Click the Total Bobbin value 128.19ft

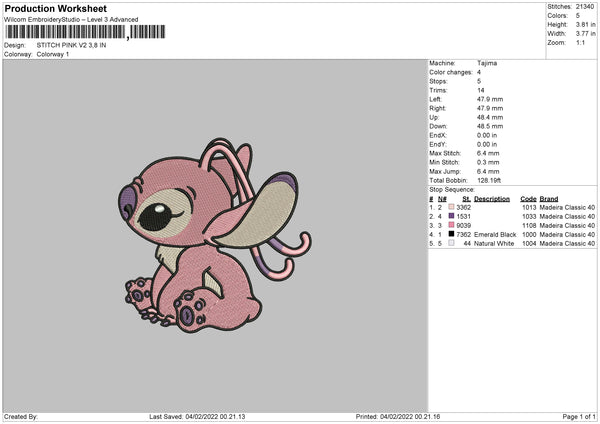pyautogui.click(x=489, y=180)
